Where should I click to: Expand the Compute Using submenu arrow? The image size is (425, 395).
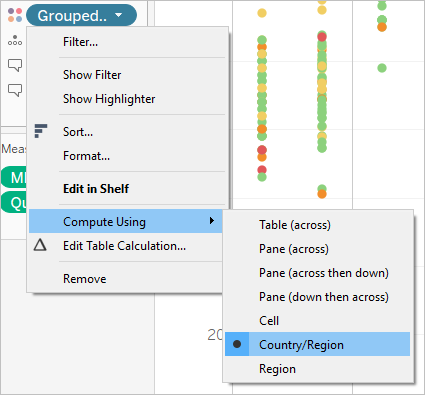coord(212,220)
